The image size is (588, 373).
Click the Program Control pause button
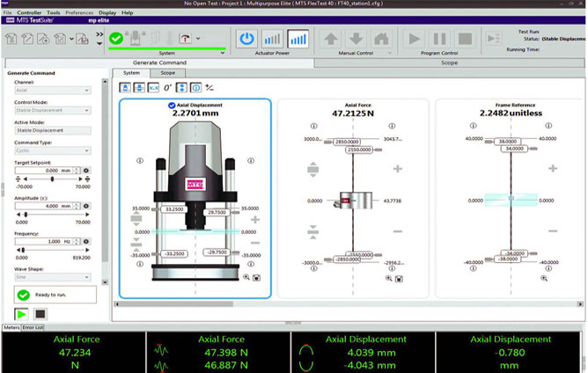pos(439,39)
